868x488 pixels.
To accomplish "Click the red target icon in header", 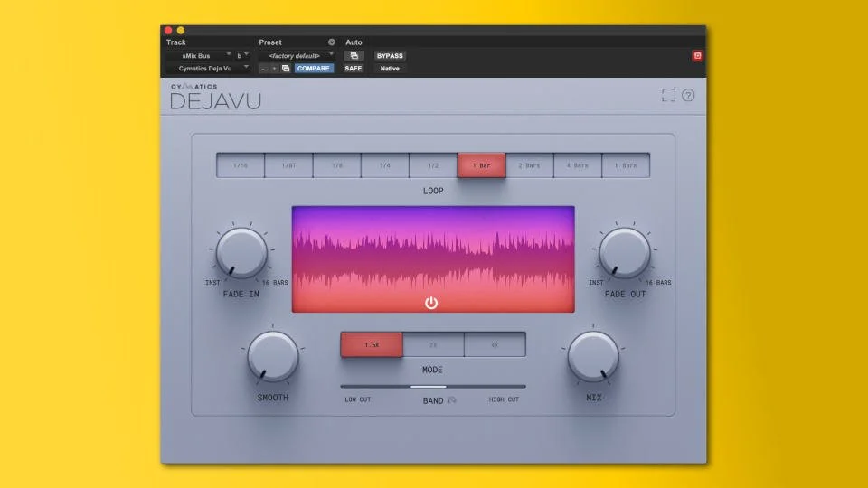I will click(x=697, y=56).
